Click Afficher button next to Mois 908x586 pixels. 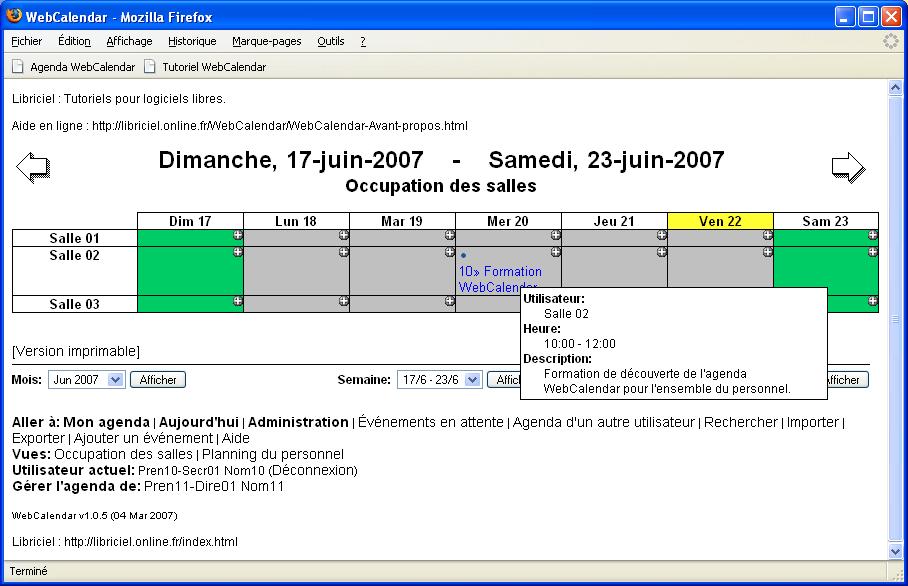pos(158,380)
